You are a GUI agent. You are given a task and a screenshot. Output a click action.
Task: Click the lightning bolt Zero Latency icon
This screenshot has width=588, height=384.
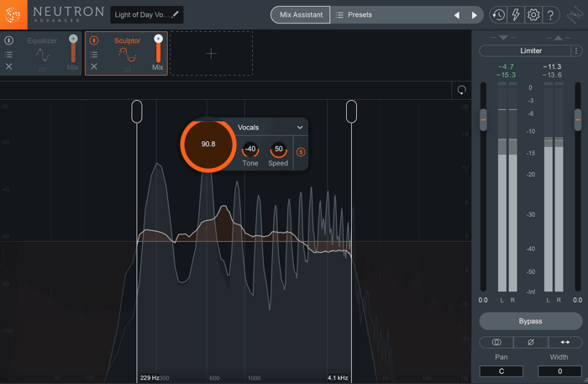(516, 15)
